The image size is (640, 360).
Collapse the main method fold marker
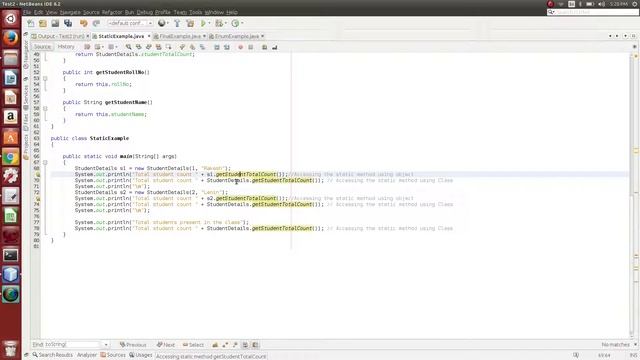click(45, 162)
